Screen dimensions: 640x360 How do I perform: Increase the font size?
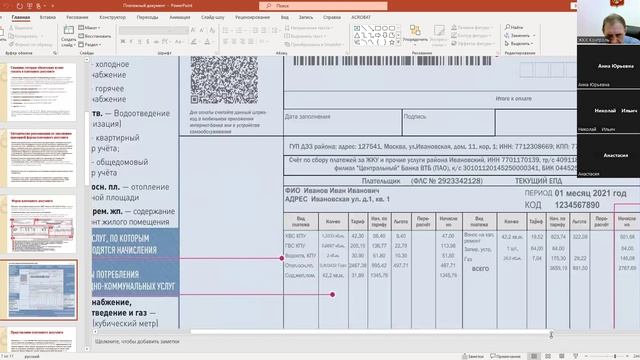pos(193,30)
